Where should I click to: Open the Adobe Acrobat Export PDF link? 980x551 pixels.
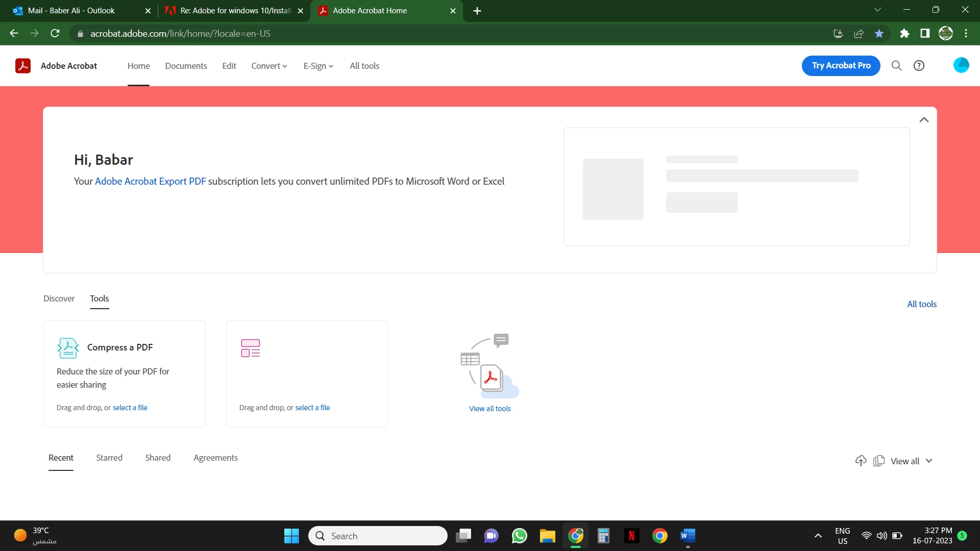pos(150,181)
